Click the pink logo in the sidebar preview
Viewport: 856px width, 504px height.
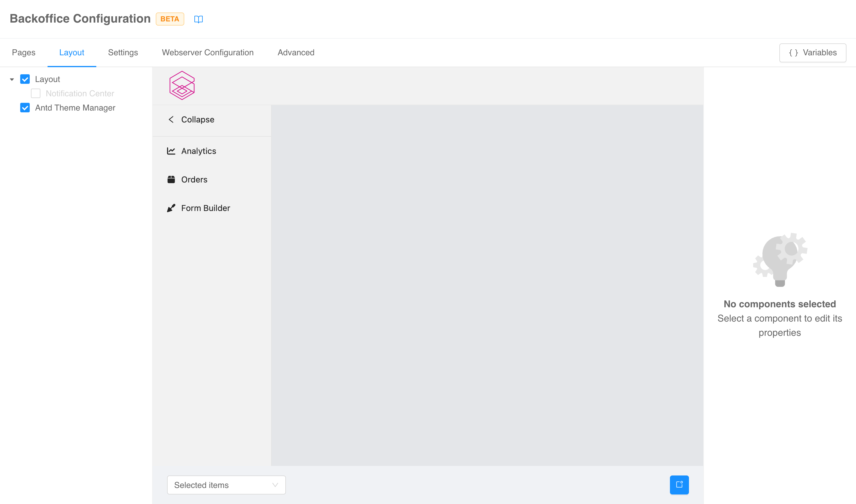pos(182,85)
